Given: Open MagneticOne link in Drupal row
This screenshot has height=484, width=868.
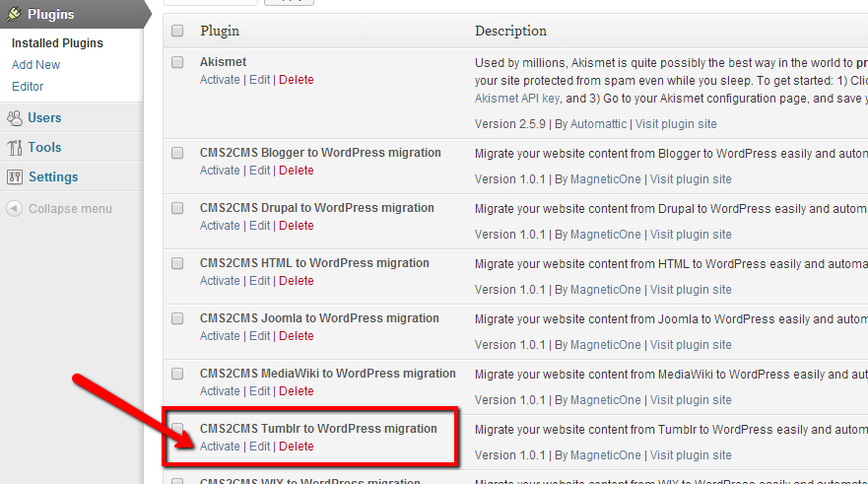Looking at the screenshot, I should 606,235.
